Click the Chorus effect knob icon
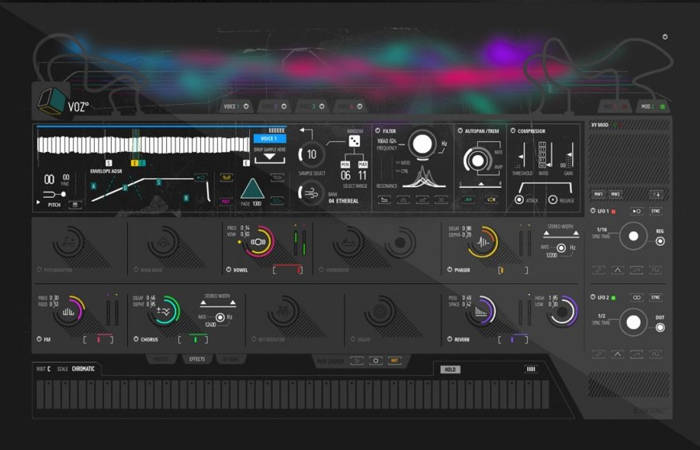 163,311
